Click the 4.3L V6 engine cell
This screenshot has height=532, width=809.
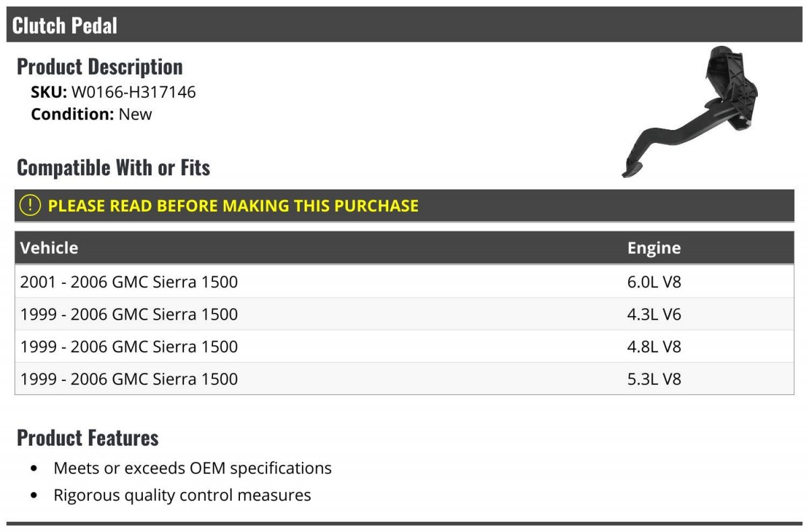coord(654,314)
